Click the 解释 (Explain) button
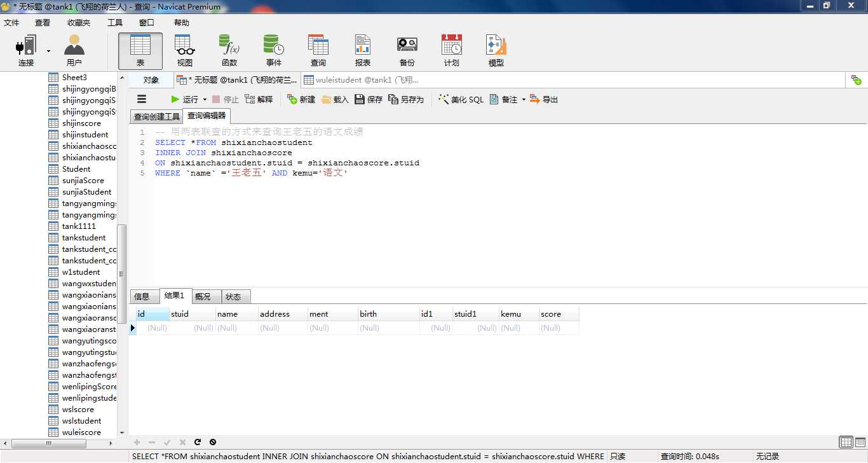 click(x=259, y=99)
